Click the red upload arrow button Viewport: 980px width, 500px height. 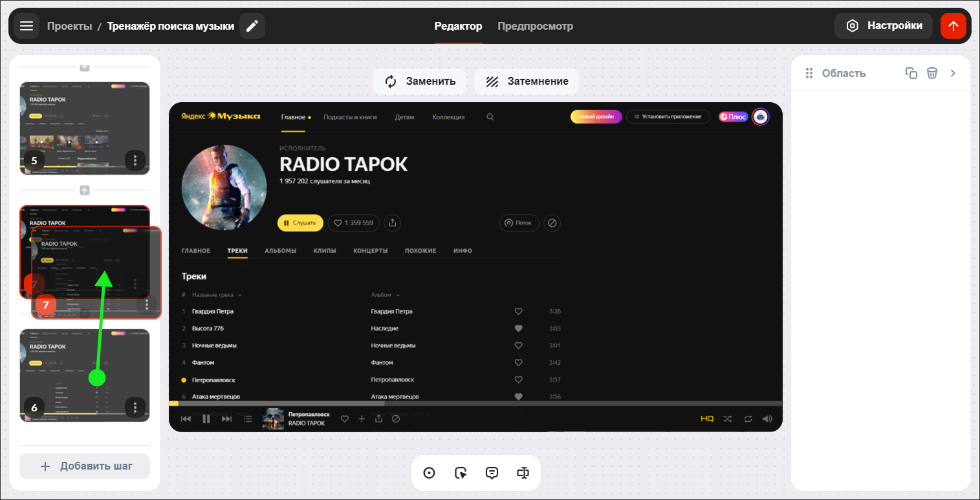(953, 26)
